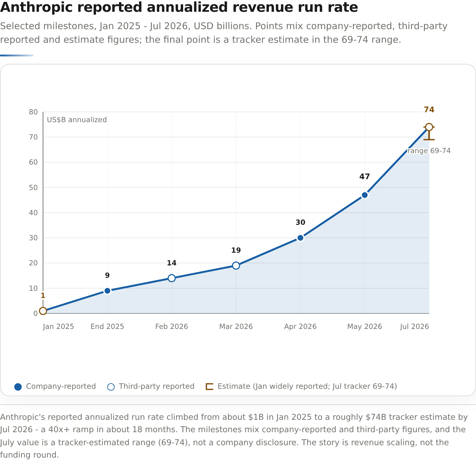This screenshot has width=476, height=470.
Task: Click the "50" y-axis tick label
Action: click(33, 188)
